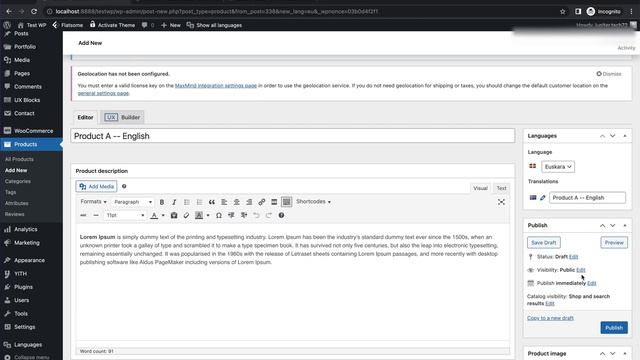Move the Languages panel up
The width and height of the screenshot is (640, 360).
point(602,136)
